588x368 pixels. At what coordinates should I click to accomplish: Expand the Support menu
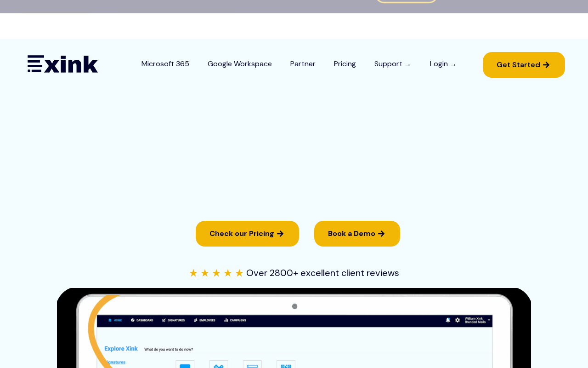[393, 64]
